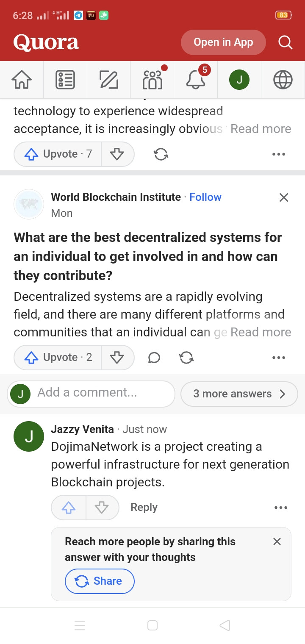The width and height of the screenshot is (305, 644).
Task: Open the Answer pencil icon
Action: click(109, 80)
